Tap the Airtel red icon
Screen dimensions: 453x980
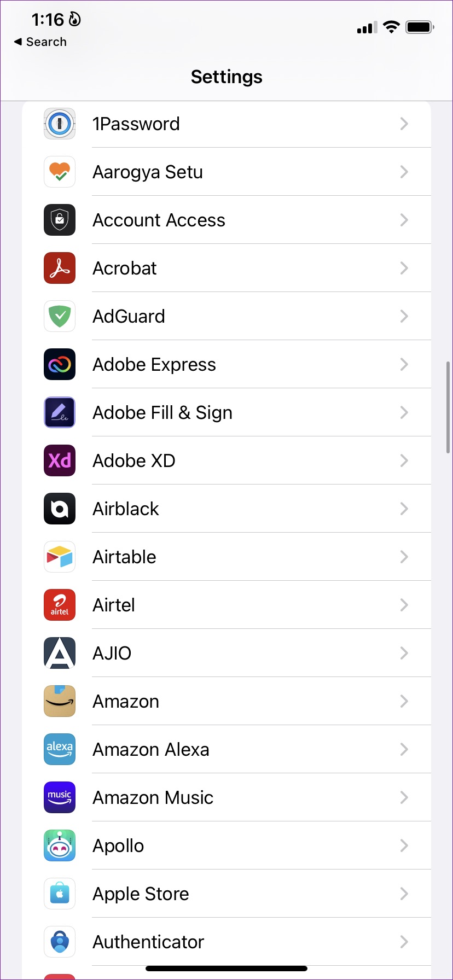point(60,605)
